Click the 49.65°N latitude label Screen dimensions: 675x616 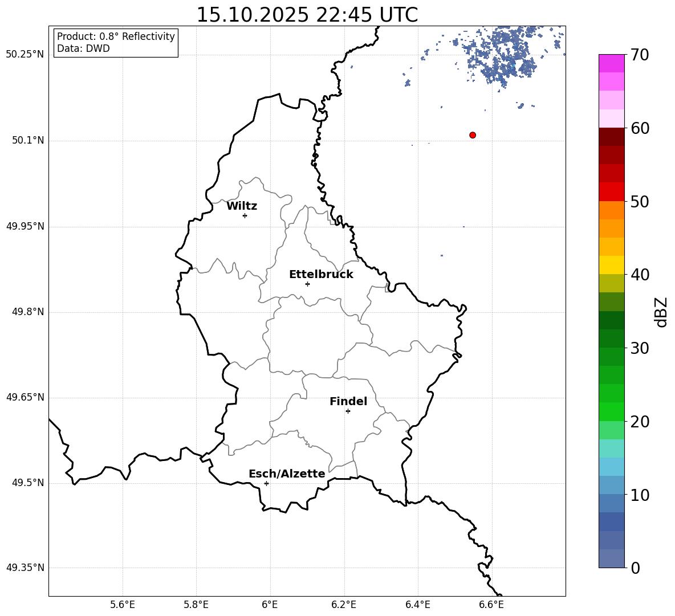(25, 397)
